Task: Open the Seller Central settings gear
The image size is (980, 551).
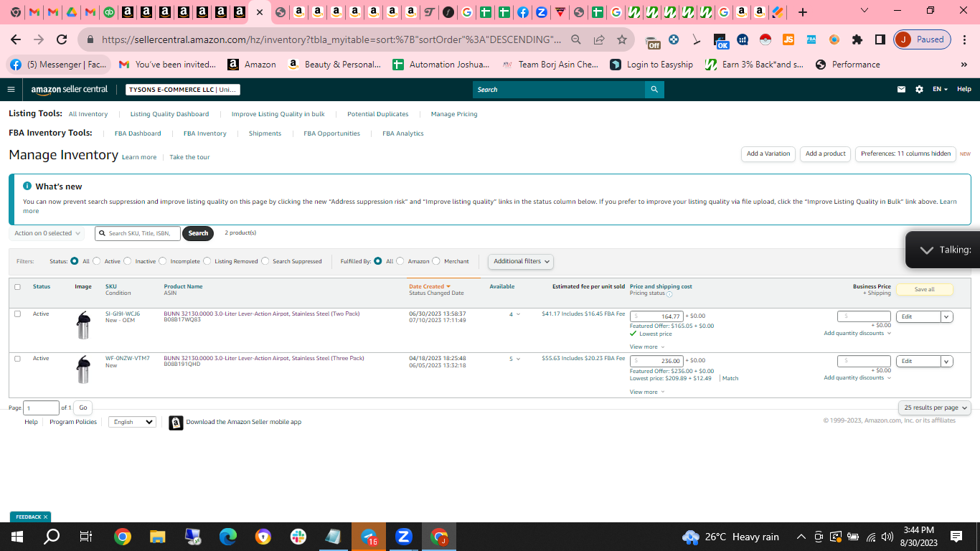Action: (920, 90)
